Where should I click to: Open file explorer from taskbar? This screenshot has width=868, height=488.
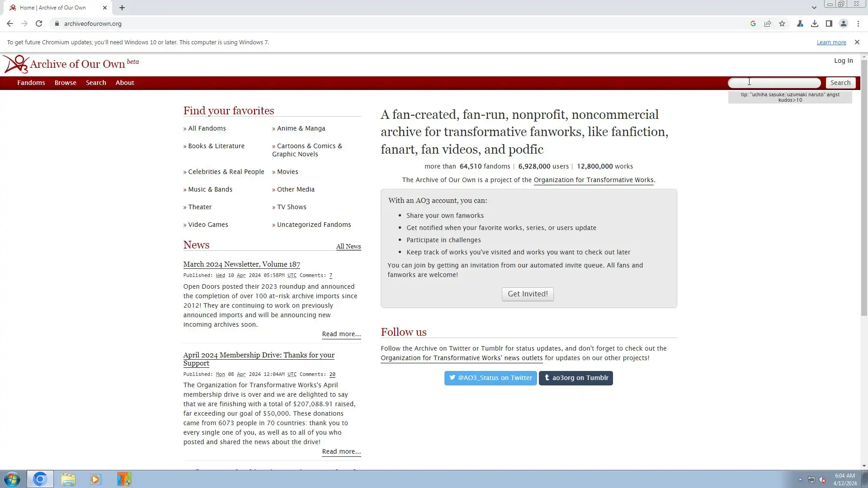pyautogui.click(x=68, y=479)
